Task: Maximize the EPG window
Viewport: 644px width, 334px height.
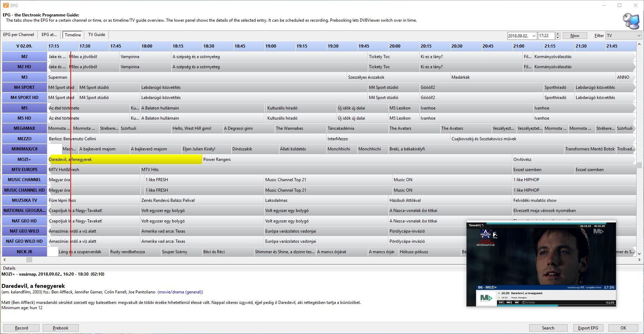Action: 619,5
